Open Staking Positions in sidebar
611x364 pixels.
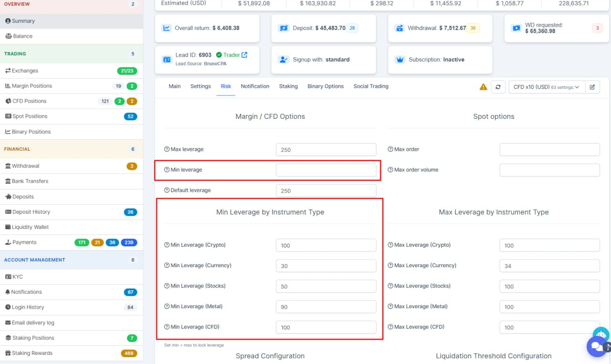(71, 338)
